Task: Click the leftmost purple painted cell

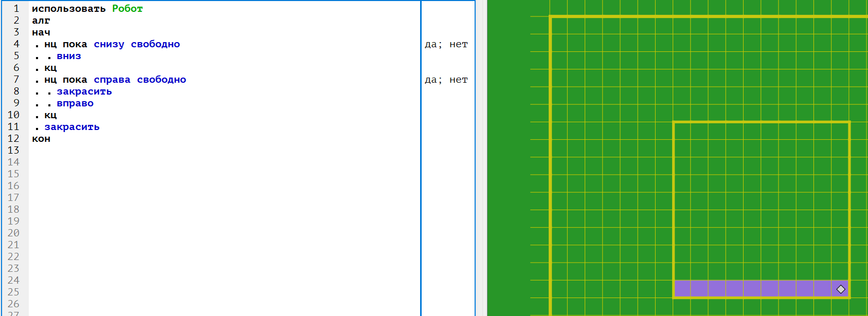Action: [x=682, y=289]
